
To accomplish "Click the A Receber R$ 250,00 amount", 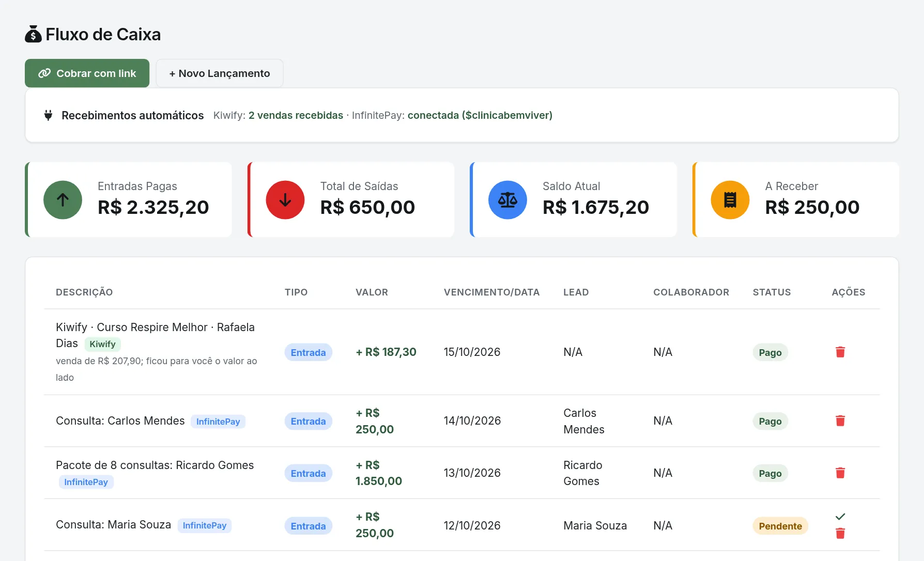I will pos(812,207).
